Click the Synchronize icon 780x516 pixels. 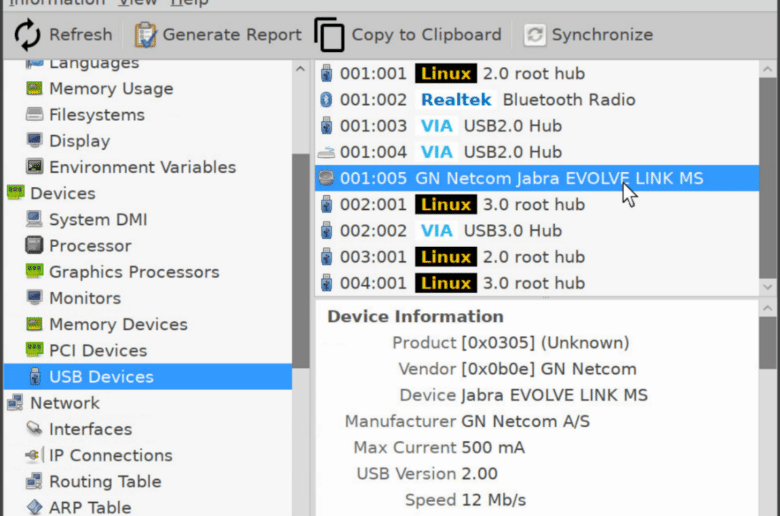pyautogui.click(x=535, y=35)
